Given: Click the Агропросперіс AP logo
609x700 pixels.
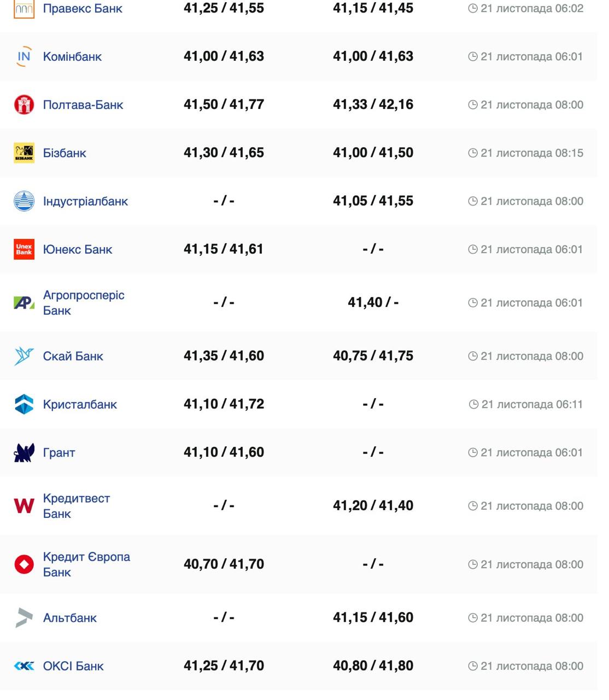Looking at the screenshot, I should point(24,302).
